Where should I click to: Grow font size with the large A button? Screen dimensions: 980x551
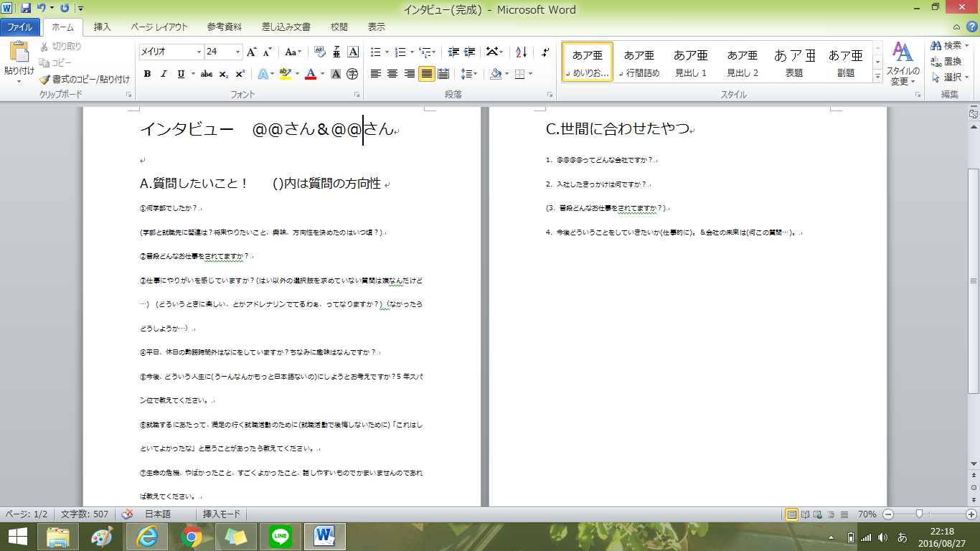pyautogui.click(x=251, y=52)
